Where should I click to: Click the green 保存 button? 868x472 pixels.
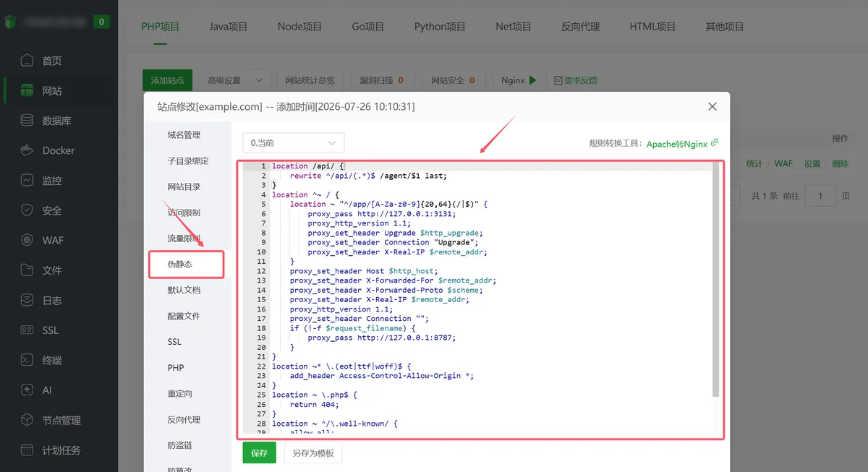[259, 453]
